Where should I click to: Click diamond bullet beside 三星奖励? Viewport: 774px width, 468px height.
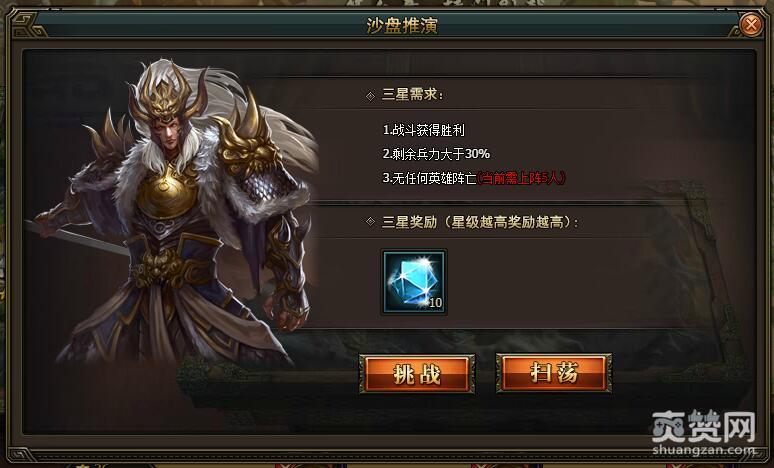click(370, 222)
